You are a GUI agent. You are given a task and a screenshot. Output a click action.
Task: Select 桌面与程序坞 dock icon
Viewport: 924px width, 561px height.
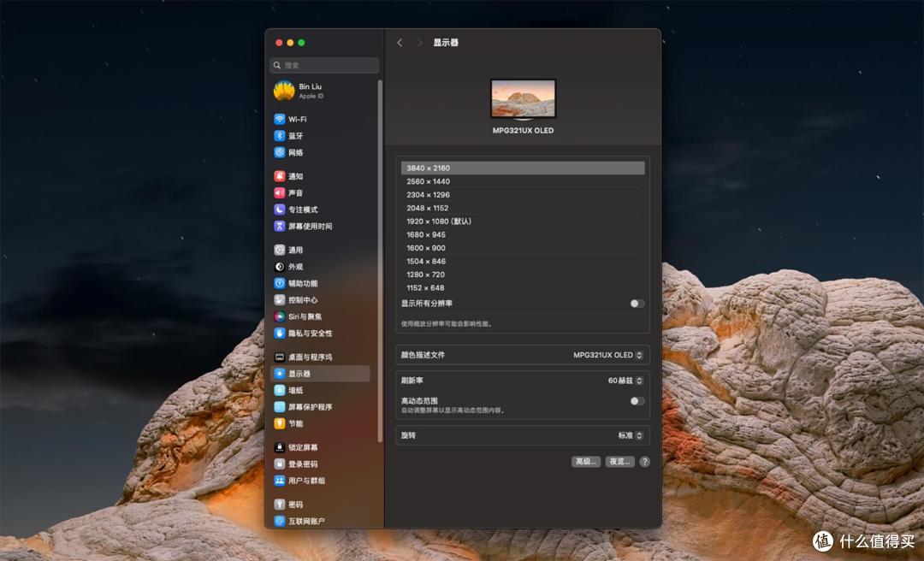point(280,357)
